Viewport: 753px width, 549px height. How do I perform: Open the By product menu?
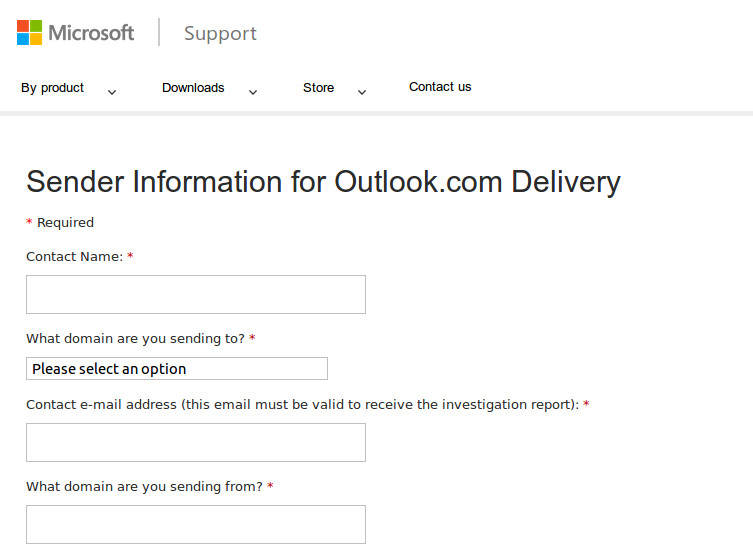pyautogui.click(x=52, y=88)
